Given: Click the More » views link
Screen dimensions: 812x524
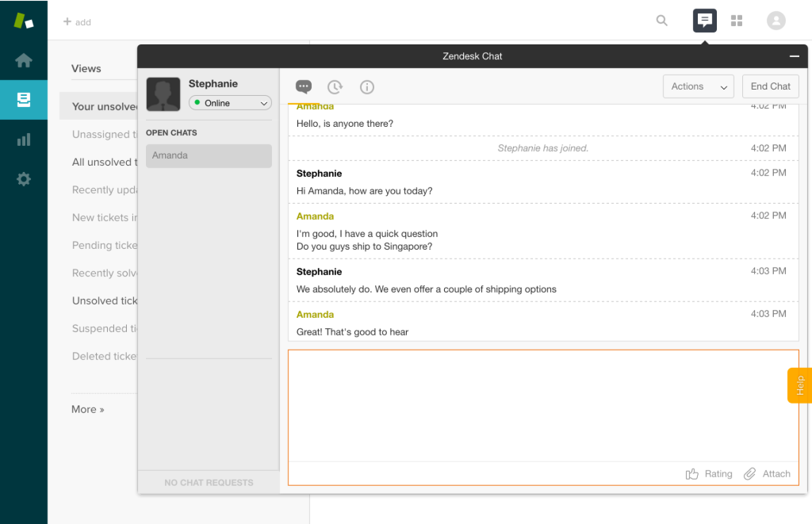Looking at the screenshot, I should 87,409.
